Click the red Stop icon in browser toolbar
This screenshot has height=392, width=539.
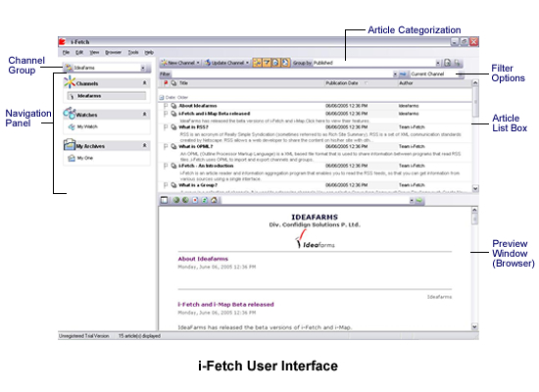coord(195,200)
